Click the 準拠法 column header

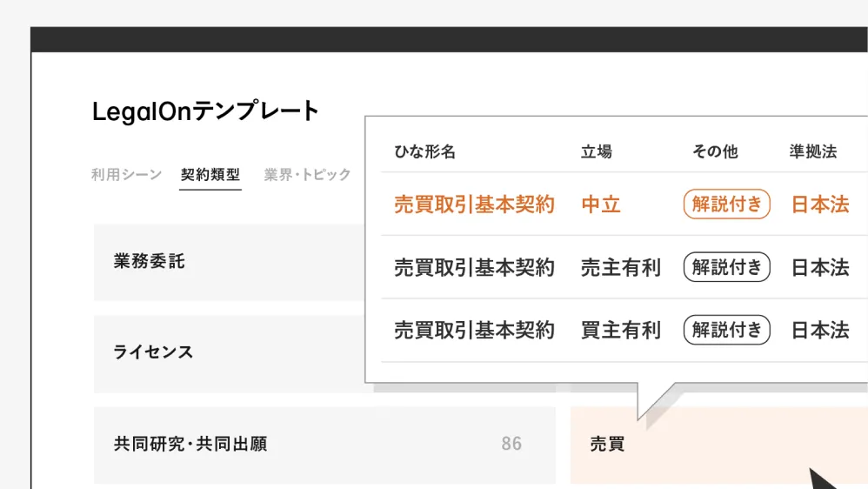(812, 152)
